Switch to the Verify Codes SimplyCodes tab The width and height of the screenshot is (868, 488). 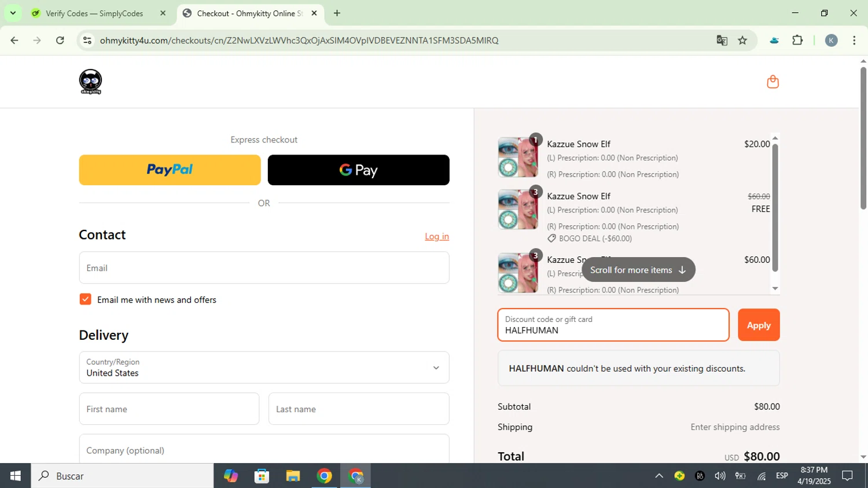point(95,13)
